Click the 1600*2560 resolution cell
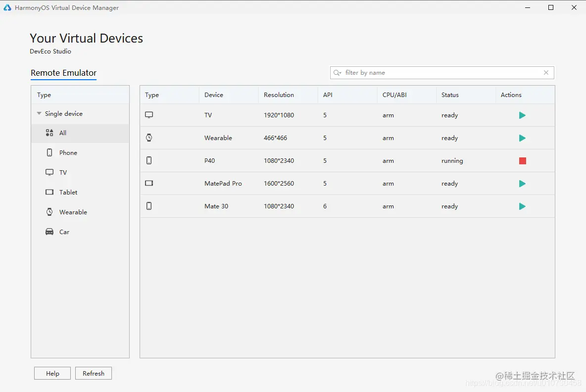This screenshot has height=392, width=586. coord(279,184)
